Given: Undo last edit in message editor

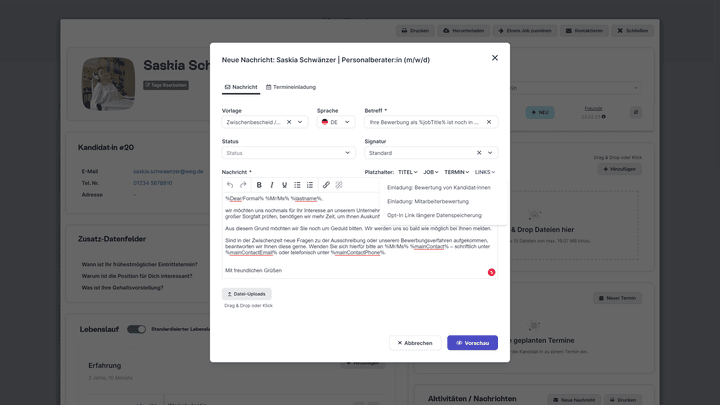Looking at the screenshot, I should (230, 185).
